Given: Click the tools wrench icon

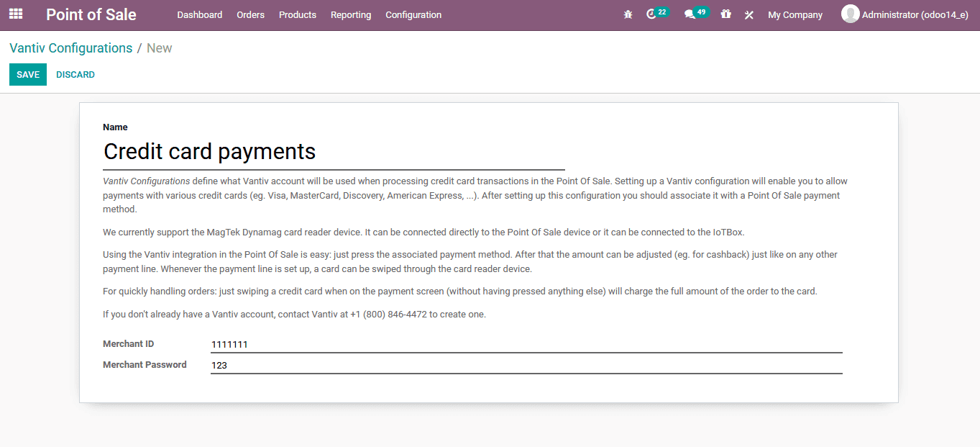Looking at the screenshot, I should tap(748, 14).
